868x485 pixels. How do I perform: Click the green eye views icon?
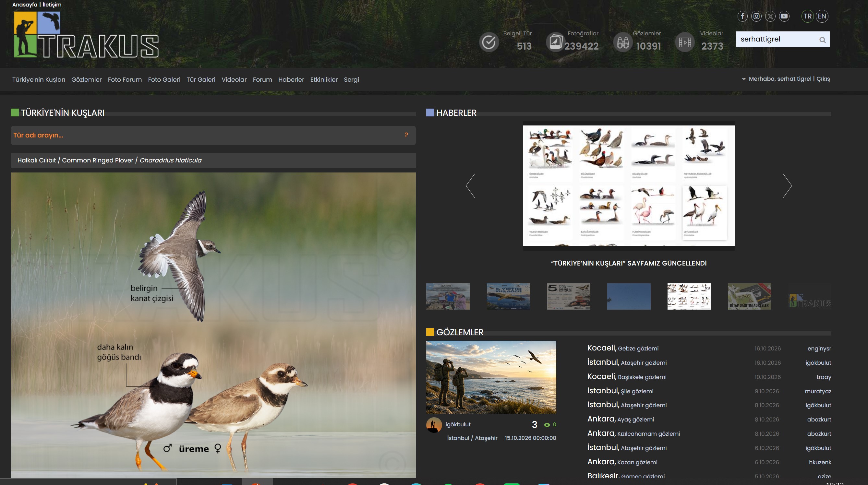[547, 425]
